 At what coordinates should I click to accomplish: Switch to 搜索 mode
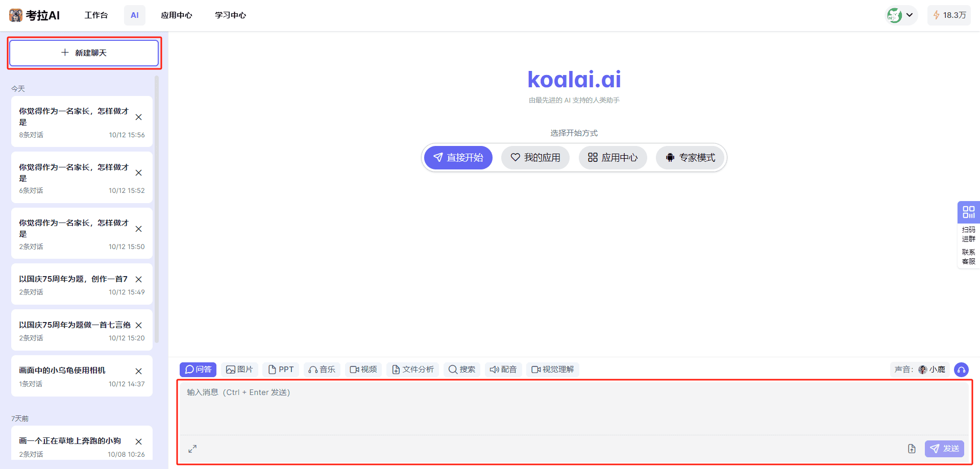coord(461,369)
